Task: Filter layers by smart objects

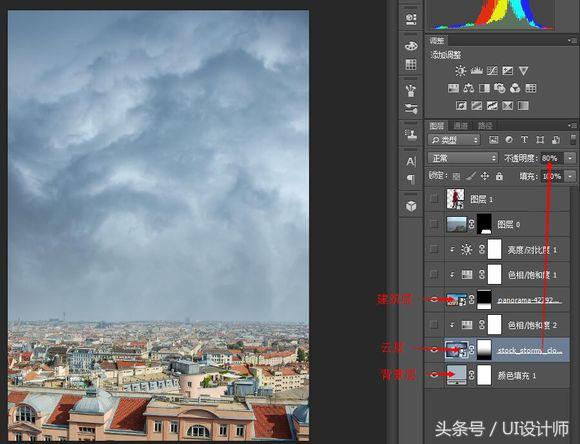Action: point(556,140)
